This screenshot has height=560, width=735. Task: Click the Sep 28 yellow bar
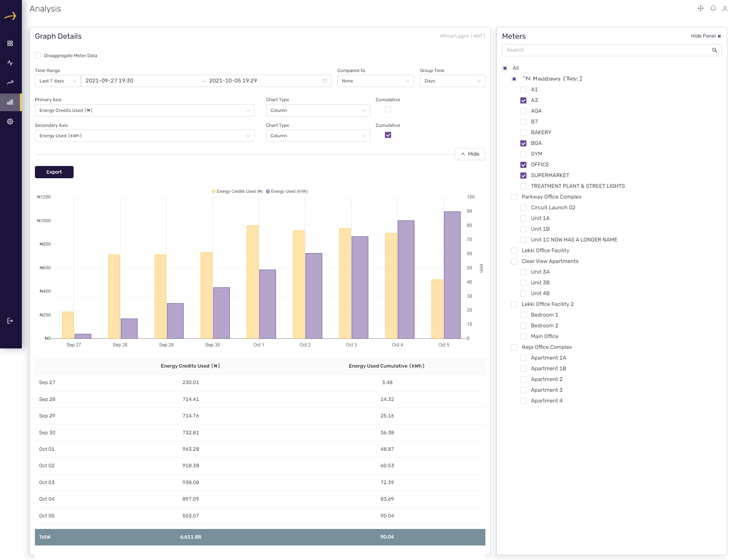pyautogui.click(x=114, y=296)
